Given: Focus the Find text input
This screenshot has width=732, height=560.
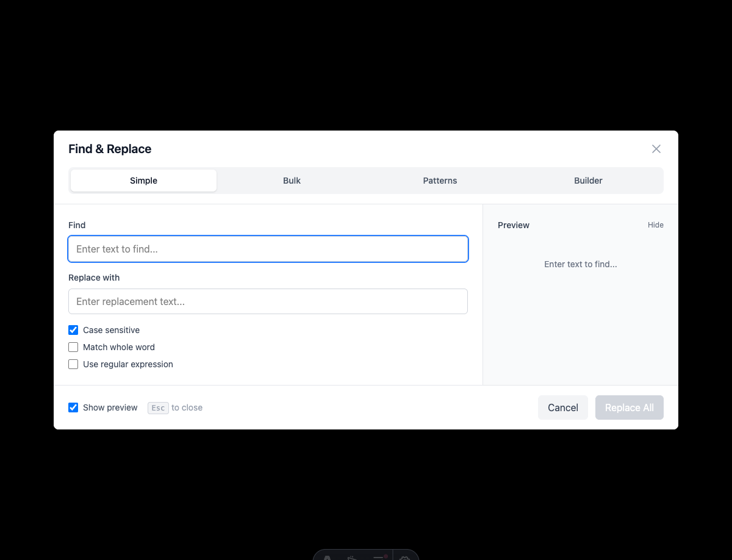Looking at the screenshot, I should pos(268,249).
